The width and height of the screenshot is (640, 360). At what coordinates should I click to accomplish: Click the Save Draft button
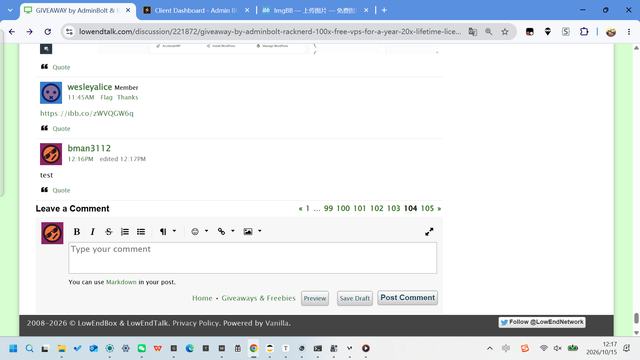[x=355, y=298]
